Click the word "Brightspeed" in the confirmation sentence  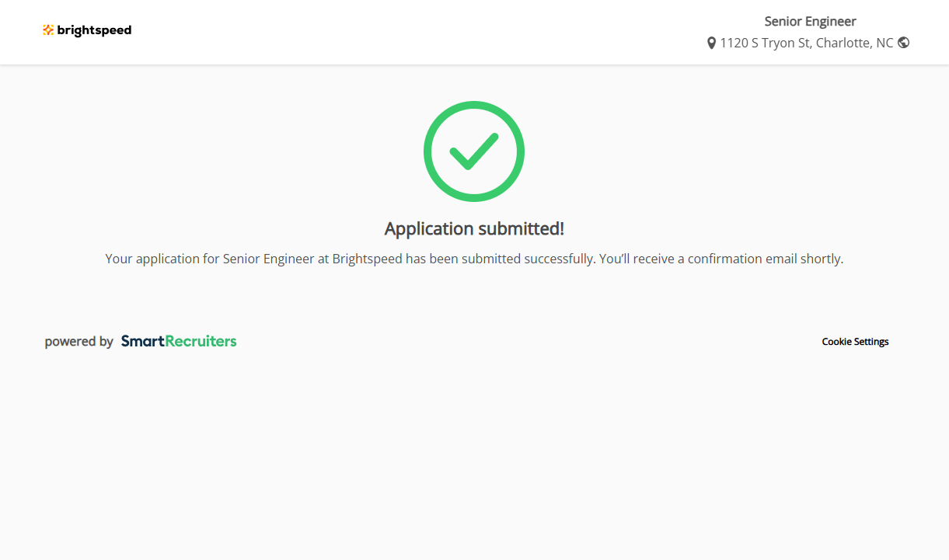[x=367, y=259]
